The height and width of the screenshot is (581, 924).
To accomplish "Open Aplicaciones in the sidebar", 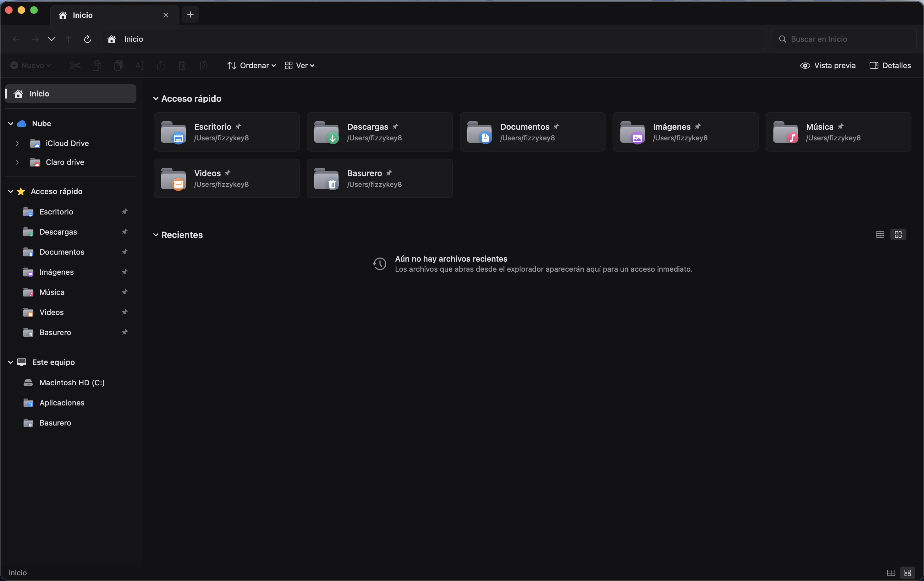I will click(x=71, y=403).
